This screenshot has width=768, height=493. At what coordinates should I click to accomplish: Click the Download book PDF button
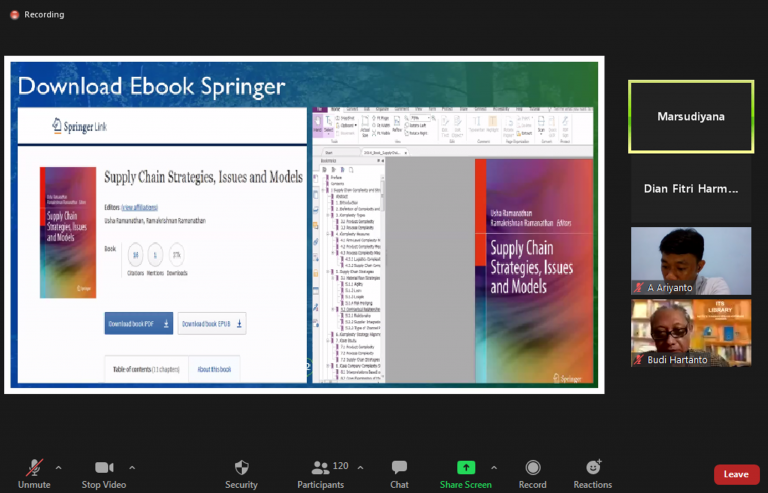(x=138, y=324)
